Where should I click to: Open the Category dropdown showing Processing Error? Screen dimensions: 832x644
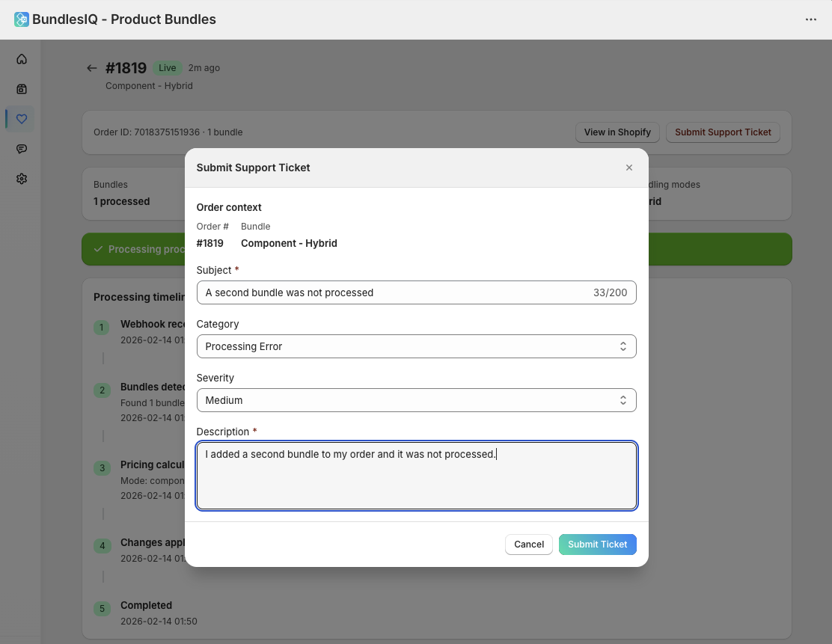coord(417,346)
